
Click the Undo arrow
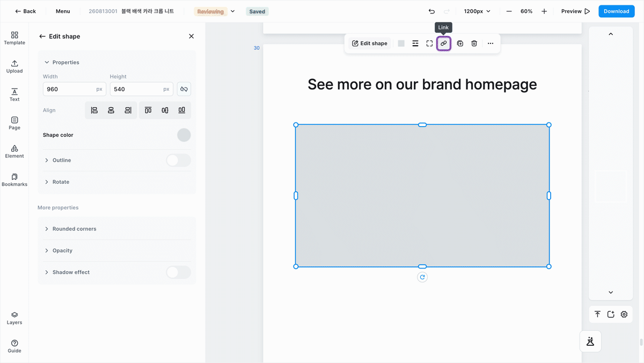(x=431, y=11)
